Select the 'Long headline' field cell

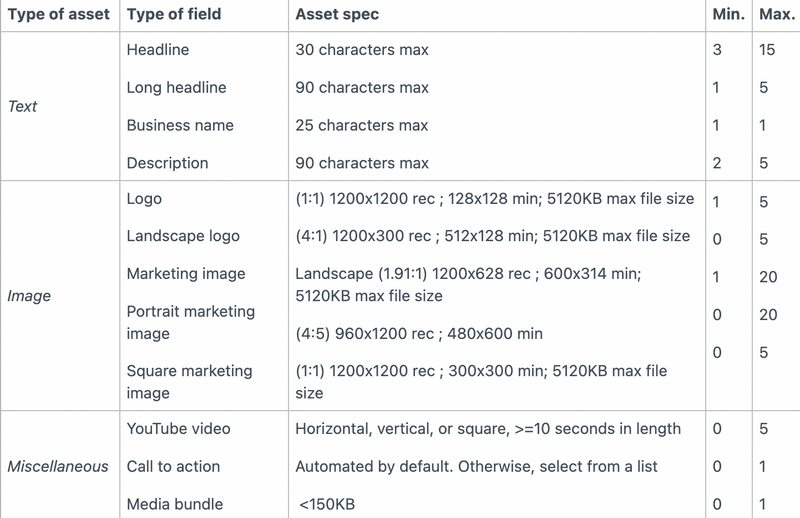pyautogui.click(x=177, y=87)
